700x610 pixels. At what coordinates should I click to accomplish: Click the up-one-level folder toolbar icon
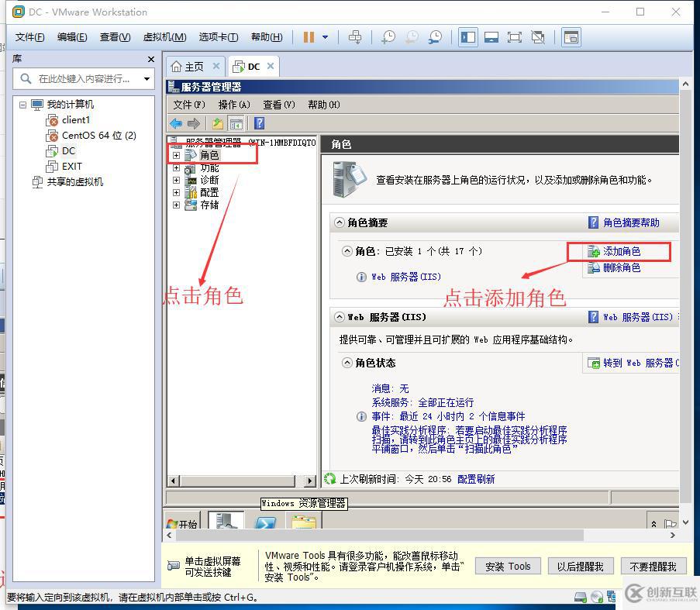[x=217, y=123]
